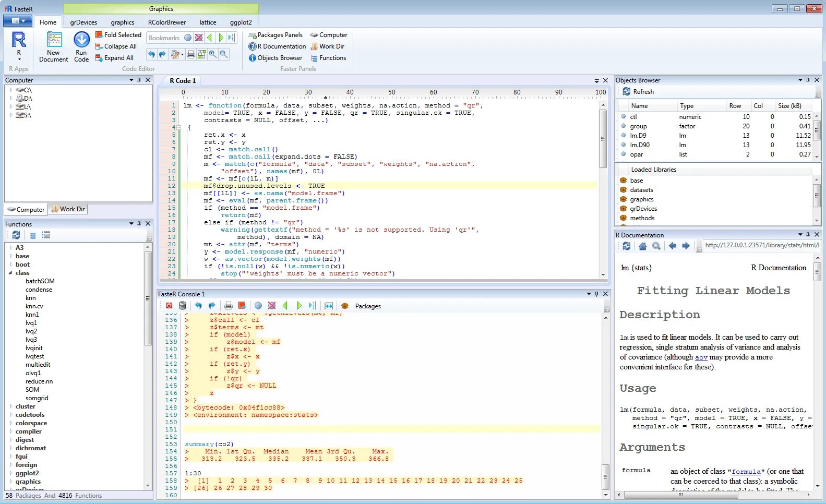Click the console print icon
Screen dimensions: 826x504
coord(229,306)
